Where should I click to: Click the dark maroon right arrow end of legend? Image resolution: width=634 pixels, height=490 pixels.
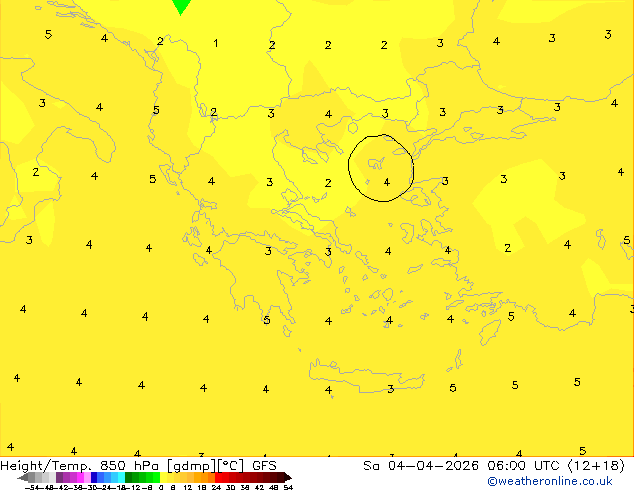click(287, 477)
